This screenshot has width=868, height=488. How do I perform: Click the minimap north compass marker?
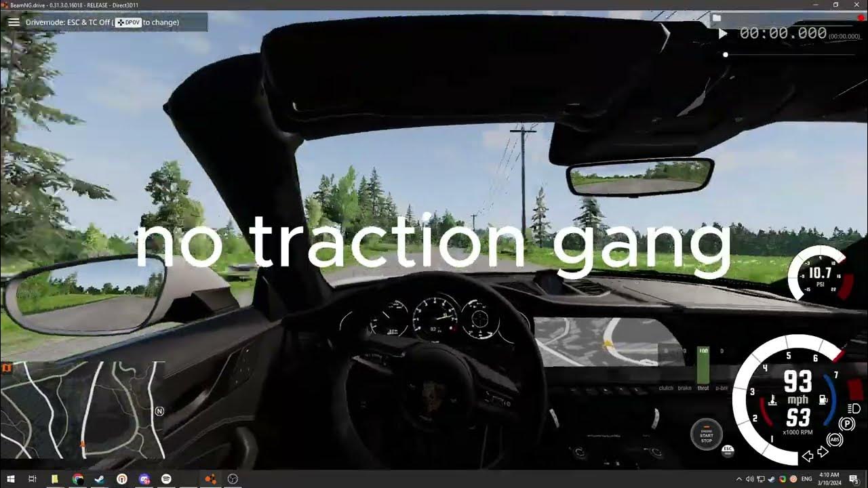click(x=159, y=411)
